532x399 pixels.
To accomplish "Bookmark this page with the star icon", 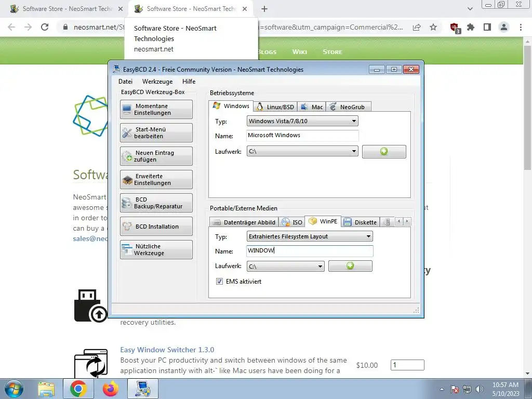I will [433, 27].
